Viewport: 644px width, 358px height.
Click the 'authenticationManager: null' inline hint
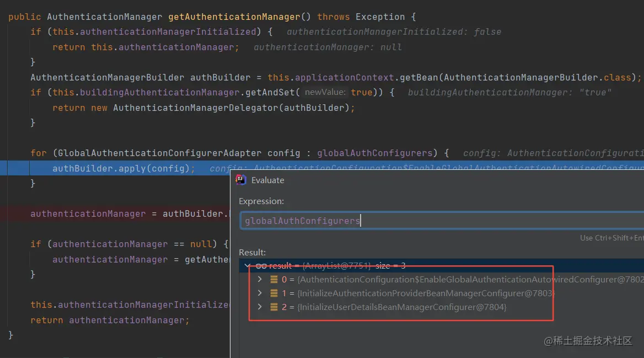click(328, 47)
